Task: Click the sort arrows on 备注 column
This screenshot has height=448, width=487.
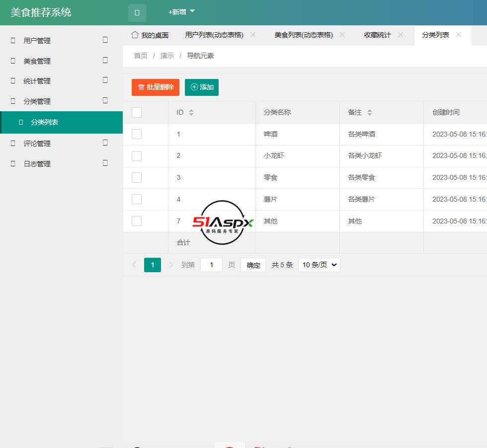Action: click(x=370, y=112)
